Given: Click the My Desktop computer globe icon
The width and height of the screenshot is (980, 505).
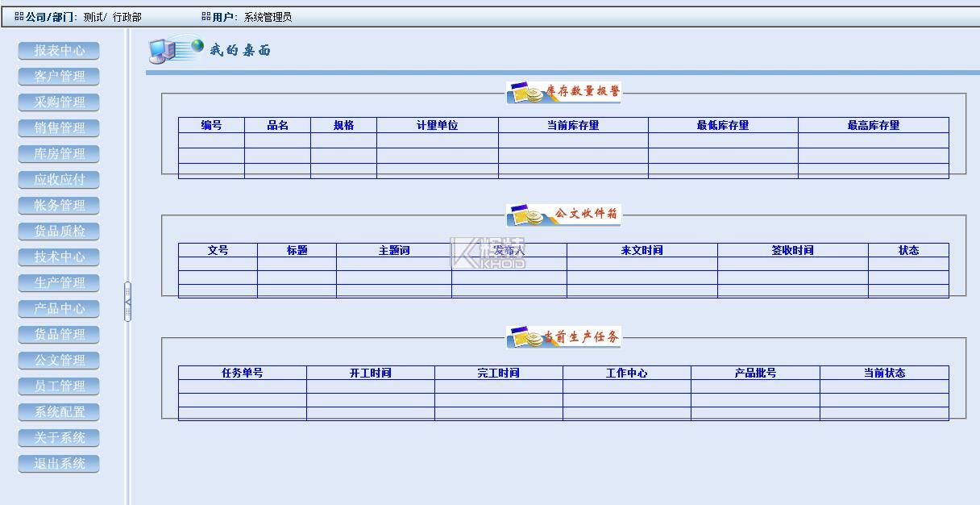Looking at the screenshot, I should pos(175,49).
